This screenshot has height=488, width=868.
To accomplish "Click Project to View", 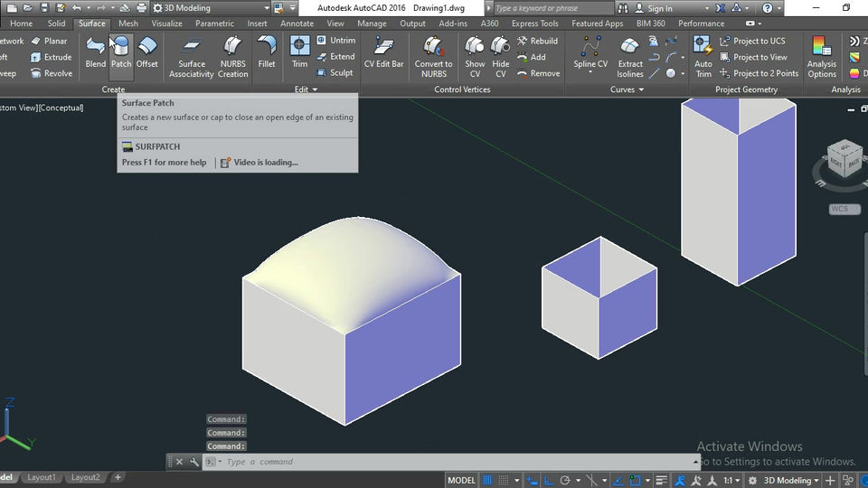I will coord(753,57).
